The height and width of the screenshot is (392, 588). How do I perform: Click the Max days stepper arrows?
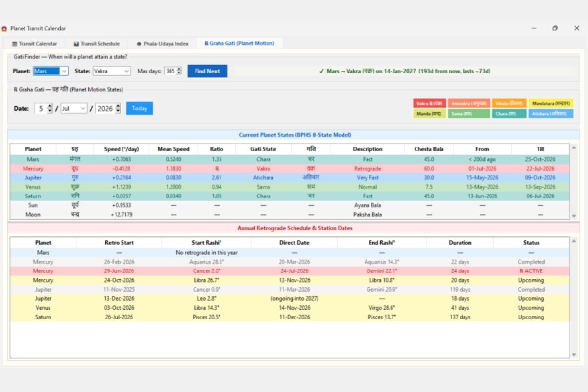pos(179,71)
